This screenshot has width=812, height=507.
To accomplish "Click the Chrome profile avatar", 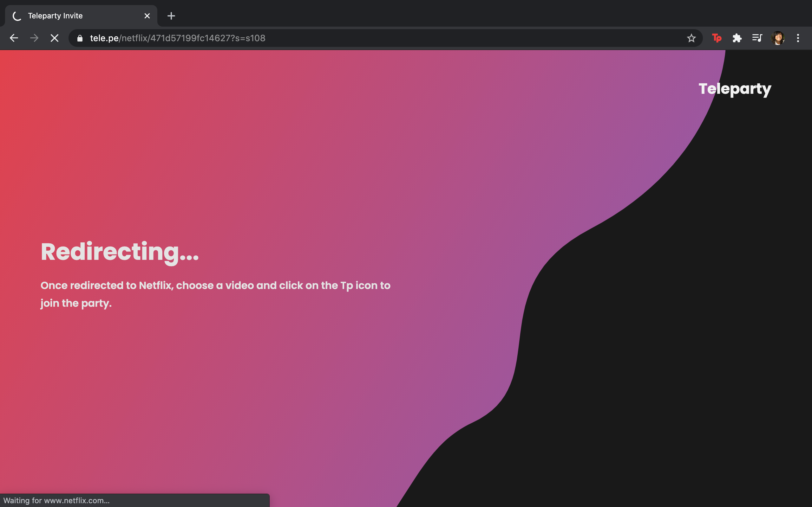I will tap(777, 38).
